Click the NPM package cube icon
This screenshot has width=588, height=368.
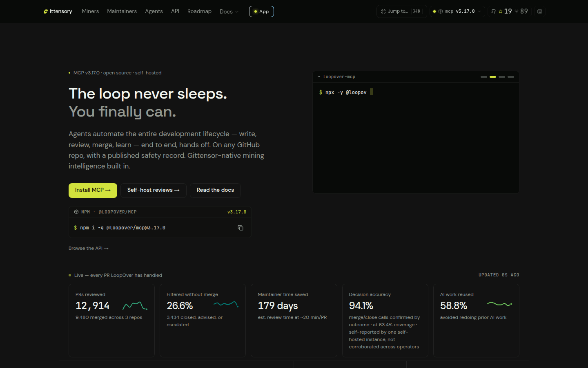[x=76, y=212]
